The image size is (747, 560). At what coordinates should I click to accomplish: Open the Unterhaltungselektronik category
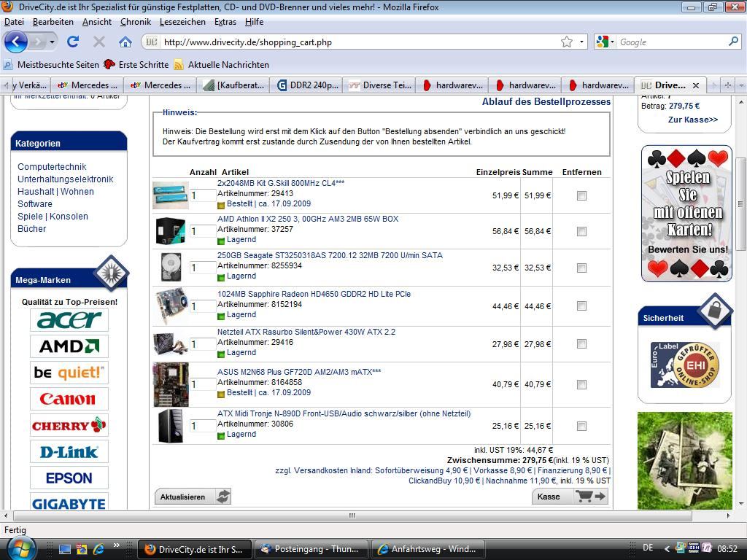click(x=65, y=179)
